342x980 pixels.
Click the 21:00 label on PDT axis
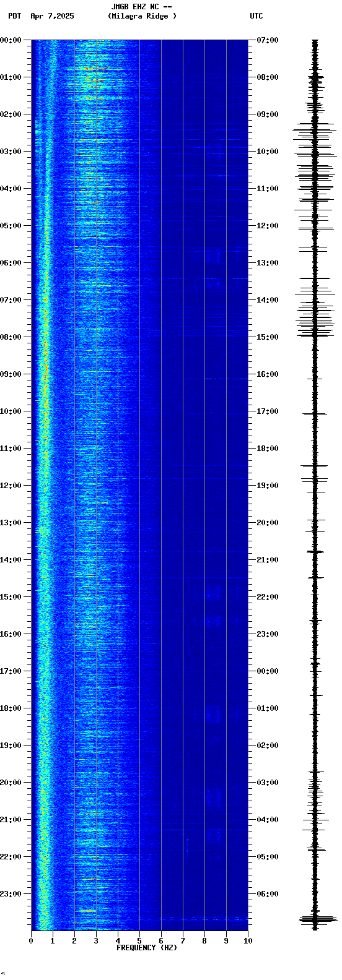point(11,820)
